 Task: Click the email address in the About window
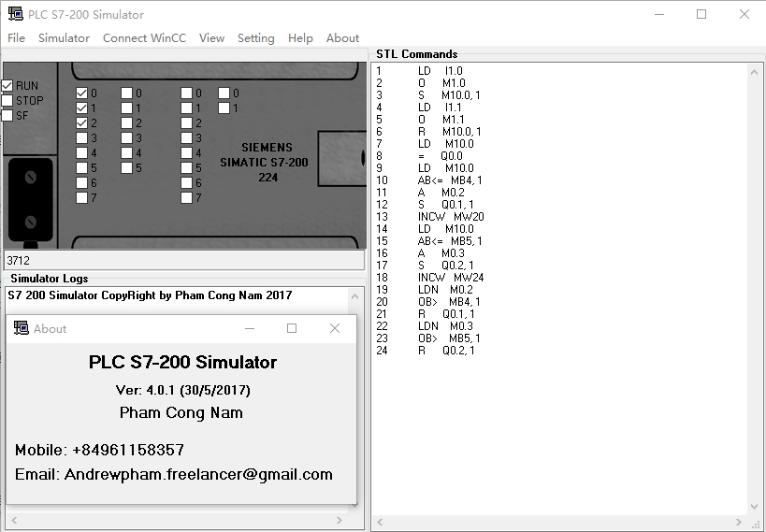point(198,474)
